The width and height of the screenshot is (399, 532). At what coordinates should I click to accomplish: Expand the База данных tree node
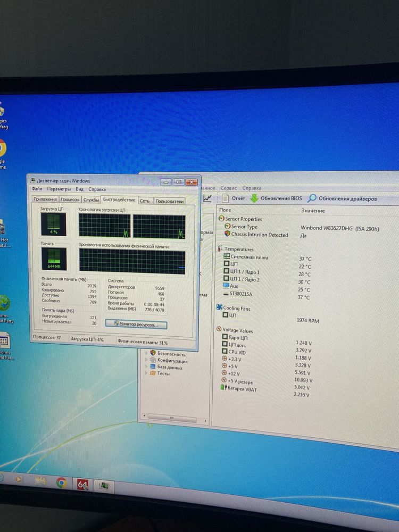pyautogui.click(x=146, y=366)
